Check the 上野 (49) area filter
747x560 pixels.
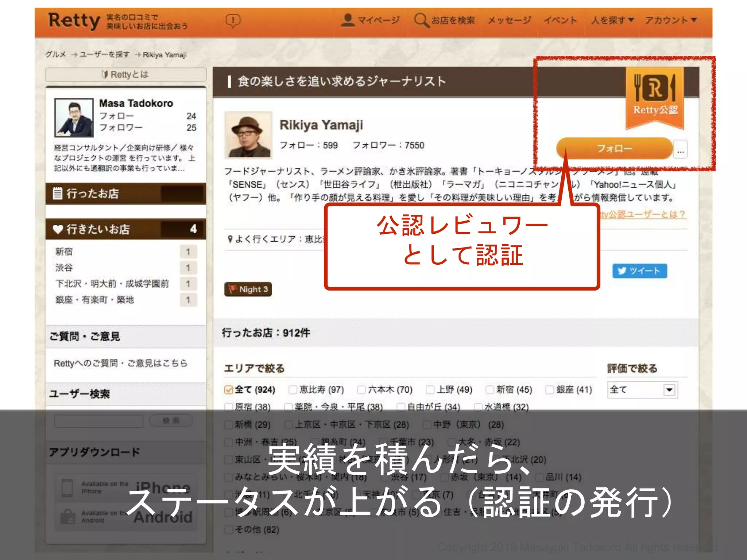(430, 390)
